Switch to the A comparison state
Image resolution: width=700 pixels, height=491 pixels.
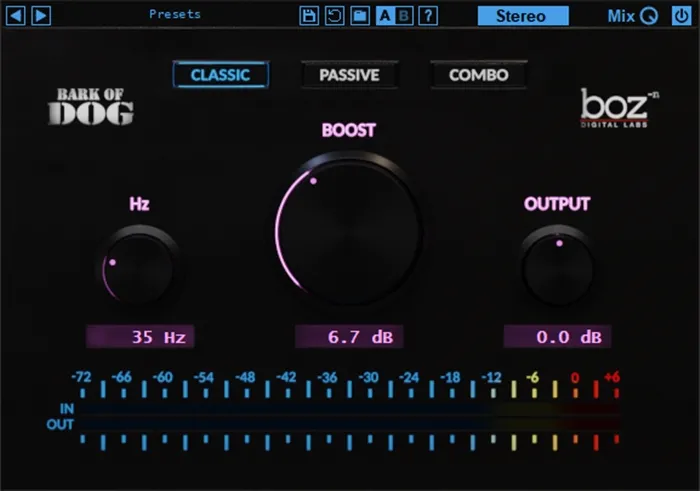pyautogui.click(x=385, y=16)
